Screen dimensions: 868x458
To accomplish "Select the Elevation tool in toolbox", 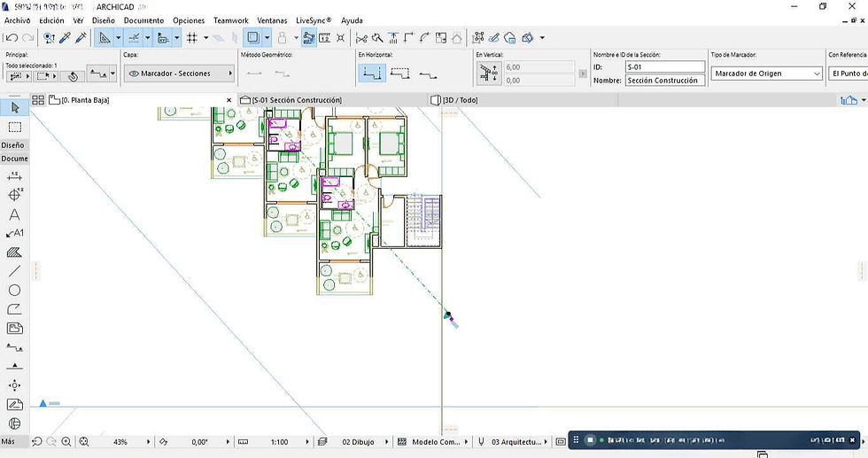I will (14, 367).
